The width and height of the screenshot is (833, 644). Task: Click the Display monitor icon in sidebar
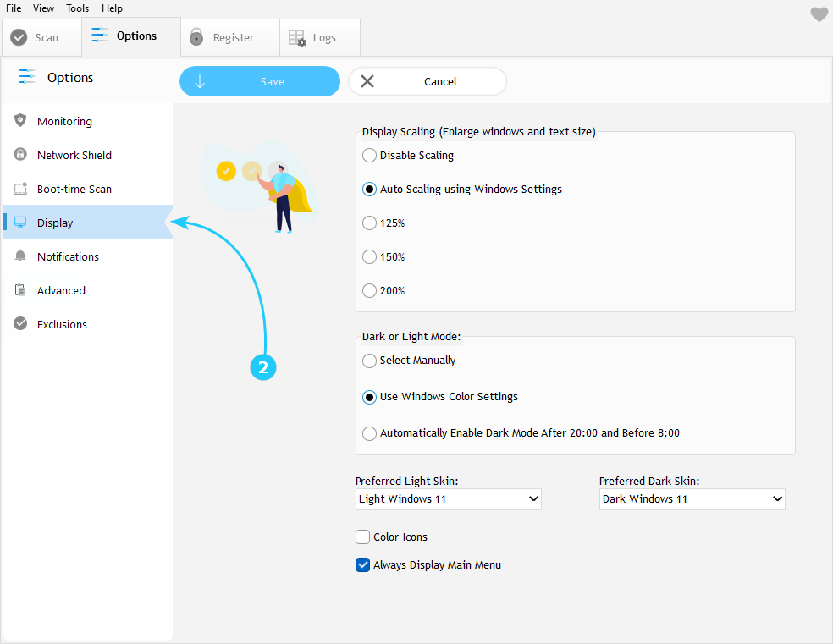click(x=20, y=223)
